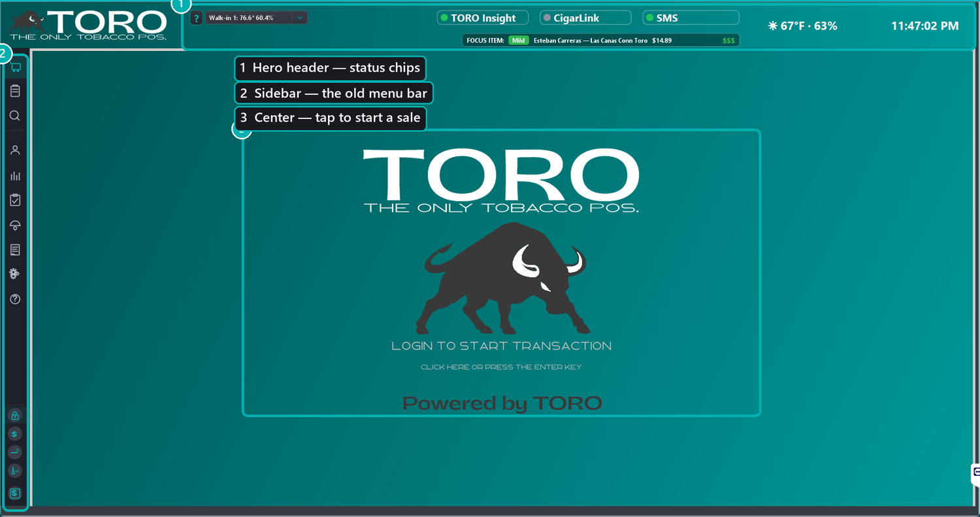This screenshot has height=517, width=980.
Task: Click the green $$$ indicator
Action: [728, 41]
